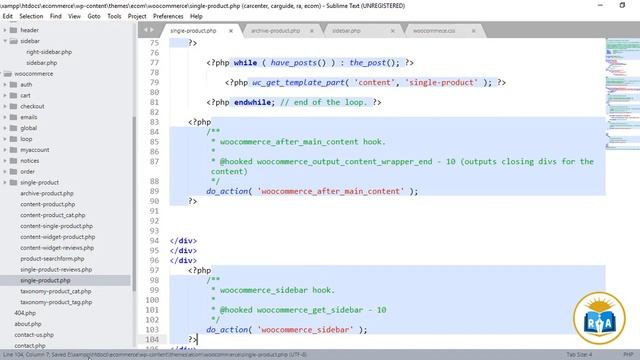Click the single-product folder icon
This screenshot has width=640, height=360.
13,182
